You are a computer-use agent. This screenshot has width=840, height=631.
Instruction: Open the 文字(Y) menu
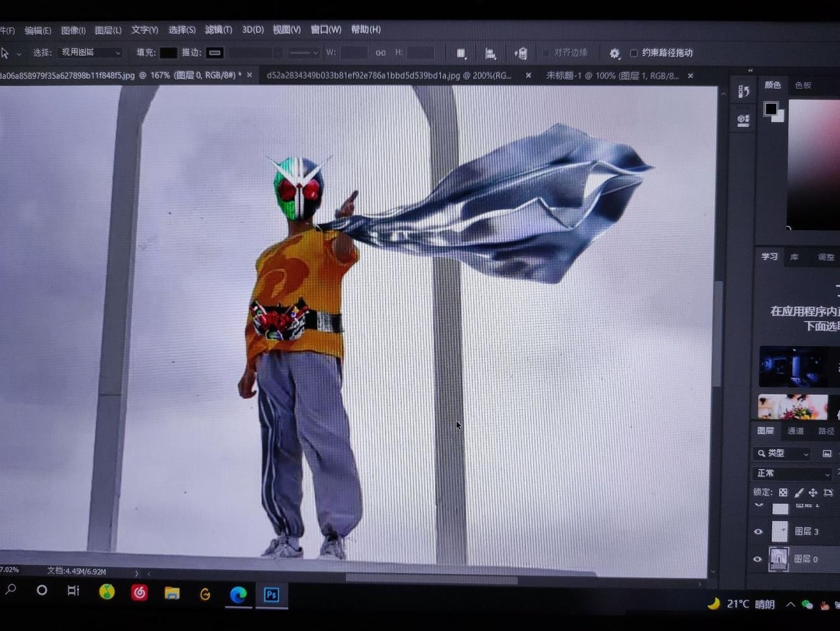click(x=145, y=30)
